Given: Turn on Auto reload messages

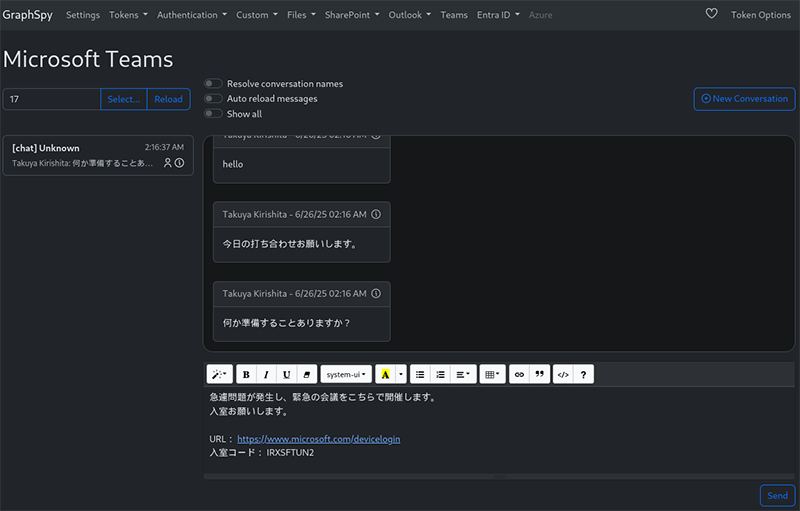Looking at the screenshot, I should point(213,99).
